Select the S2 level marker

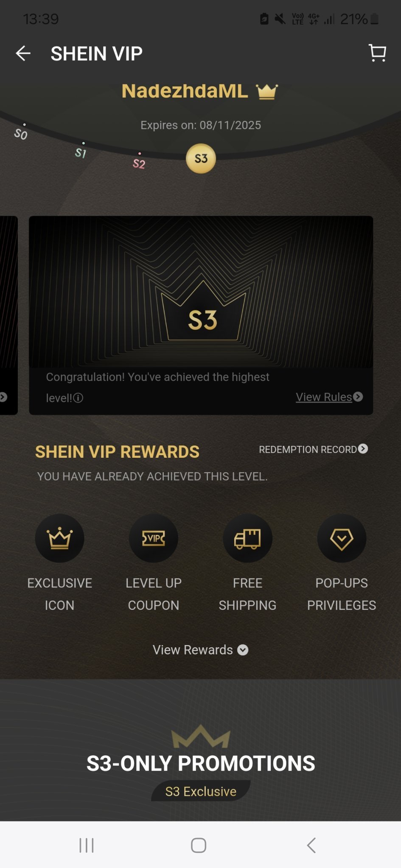click(139, 161)
